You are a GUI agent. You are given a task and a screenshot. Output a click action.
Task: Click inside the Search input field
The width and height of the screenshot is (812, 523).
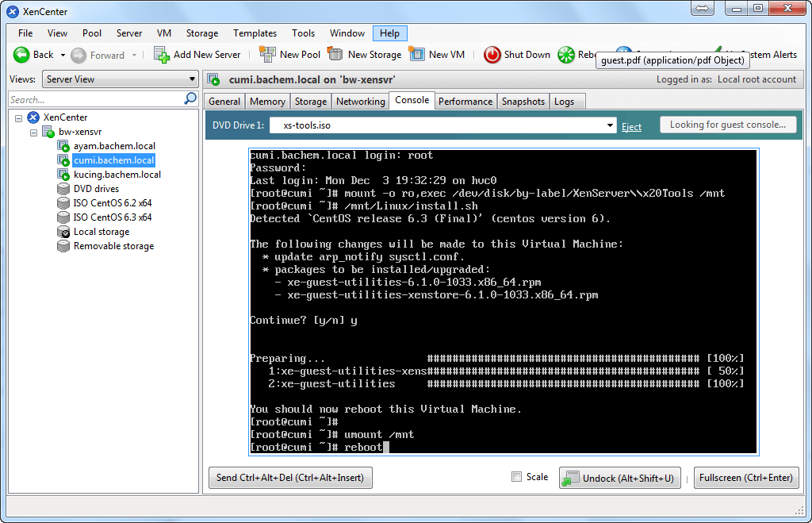click(96, 99)
